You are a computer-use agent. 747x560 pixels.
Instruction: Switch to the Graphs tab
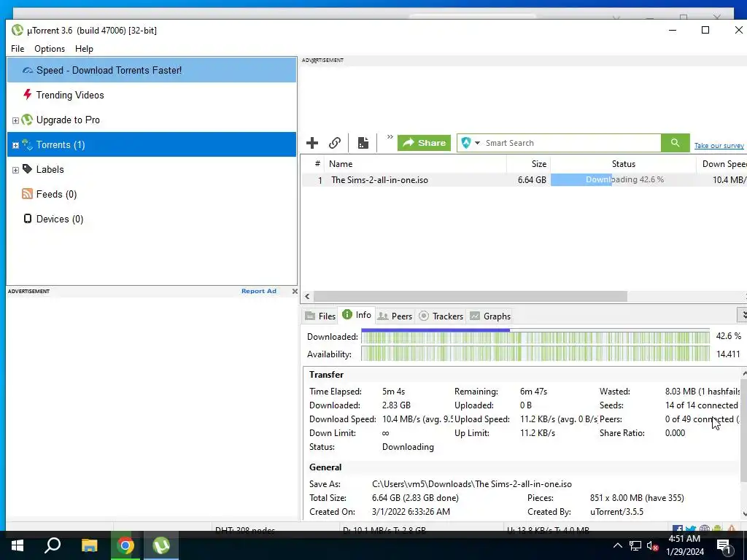pyautogui.click(x=490, y=316)
